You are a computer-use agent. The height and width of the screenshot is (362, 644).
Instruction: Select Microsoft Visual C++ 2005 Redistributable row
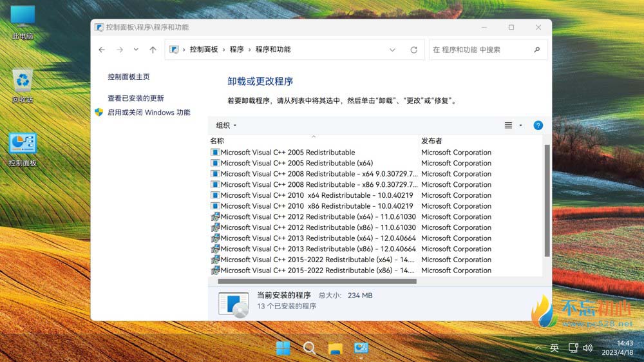376,152
